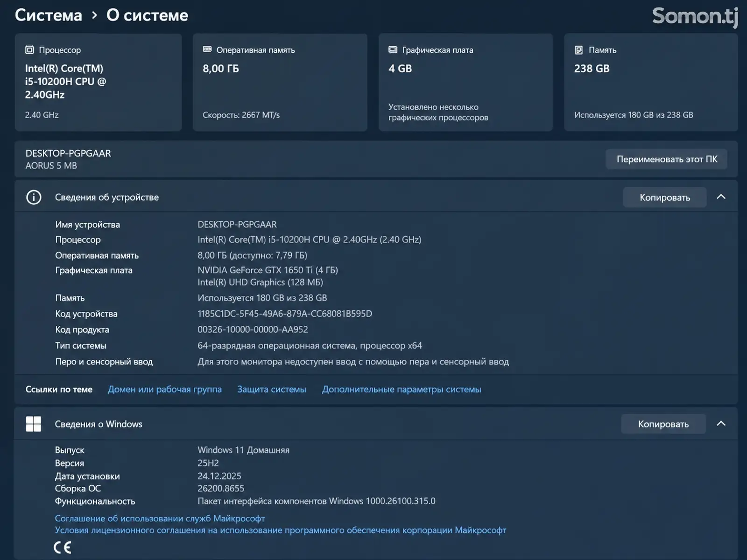Click the Код устройства label
This screenshot has height=560, width=747.
pos(86,314)
